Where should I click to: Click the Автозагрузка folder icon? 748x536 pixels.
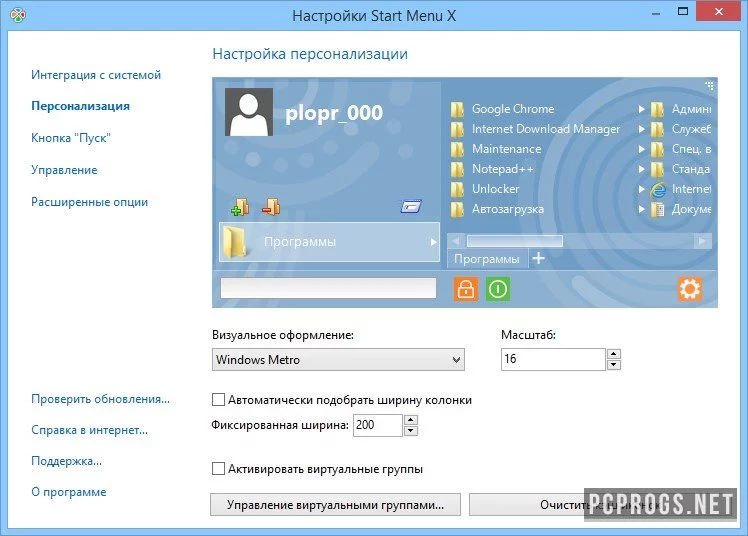point(457,209)
